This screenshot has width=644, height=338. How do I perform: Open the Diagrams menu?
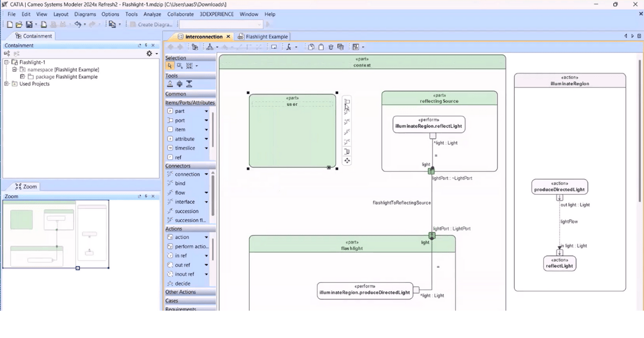85,14
